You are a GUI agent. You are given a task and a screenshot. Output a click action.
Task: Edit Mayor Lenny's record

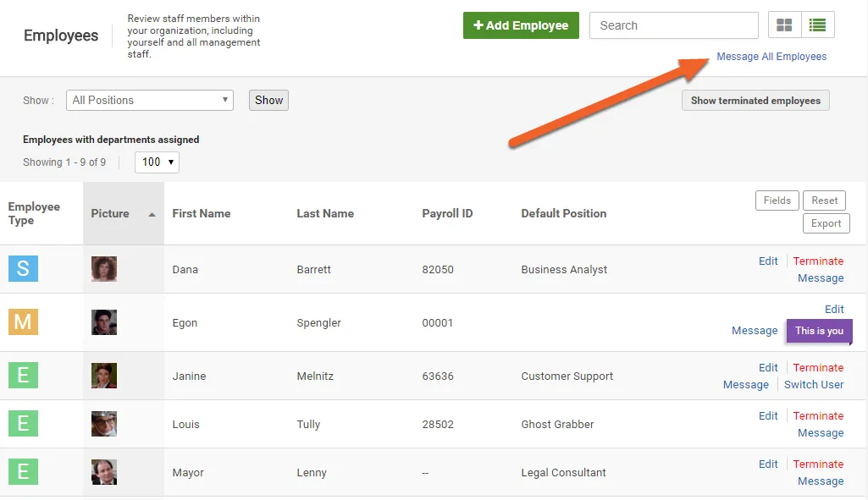click(768, 464)
